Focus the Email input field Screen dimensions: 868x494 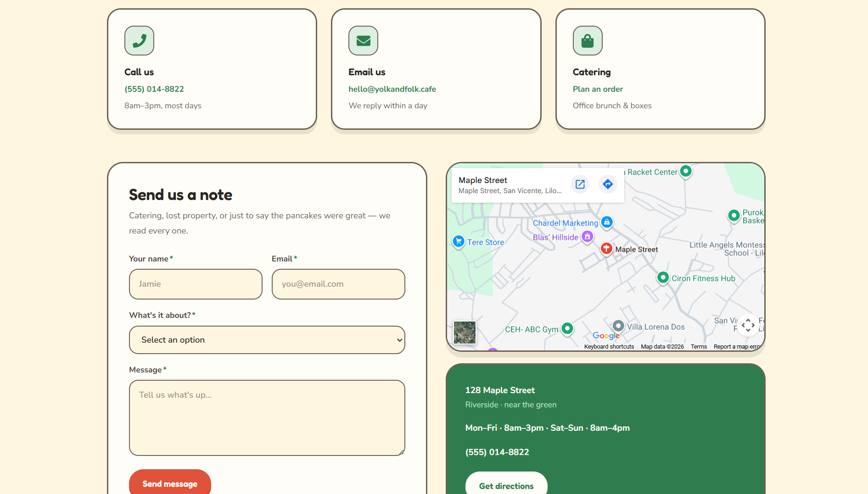338,284
